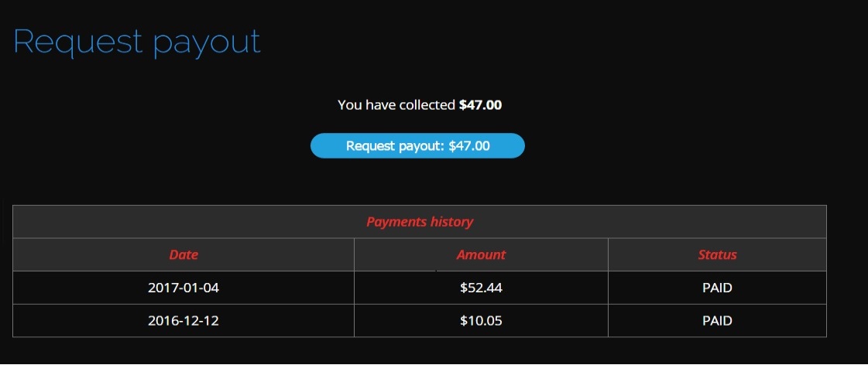
Task: Click the Amount column header
Action: click(x=481, y=254)
